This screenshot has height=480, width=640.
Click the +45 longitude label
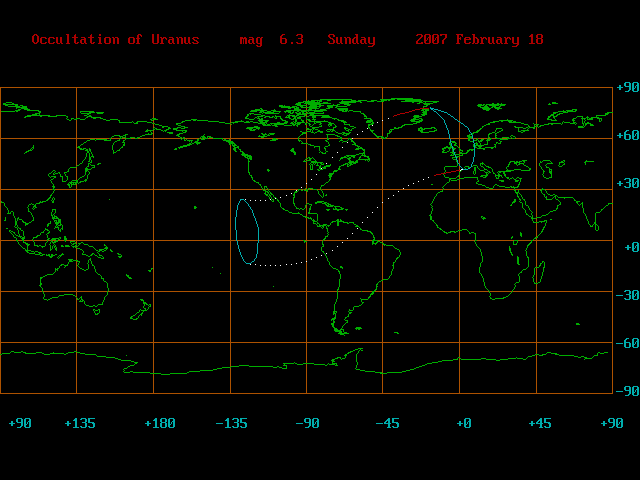[x=539, y=424]
